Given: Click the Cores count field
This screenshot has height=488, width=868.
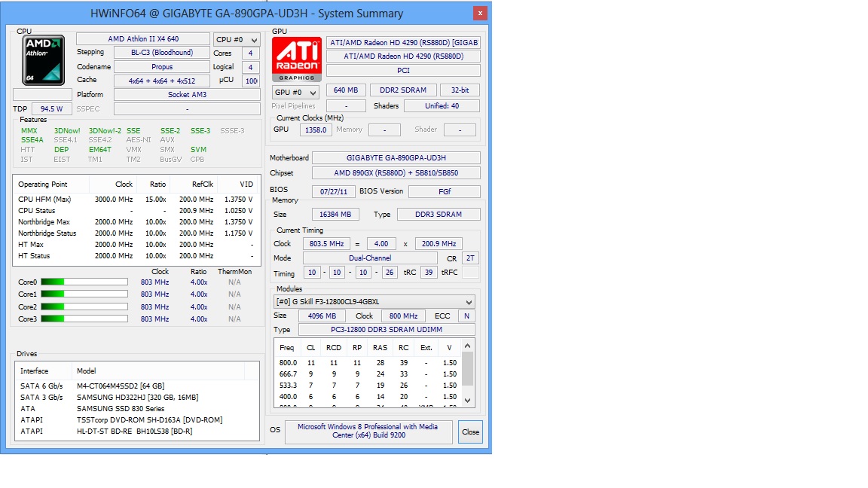Looking at the screenshot, I should pyautogui.click(x=251, y=53).
